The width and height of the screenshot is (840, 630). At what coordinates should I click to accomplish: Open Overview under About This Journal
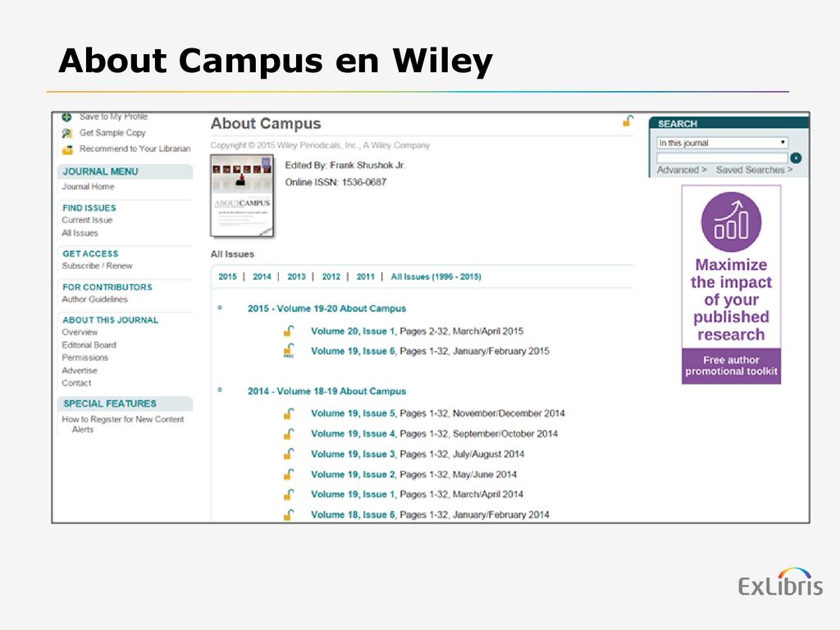[x=80, y=332]
